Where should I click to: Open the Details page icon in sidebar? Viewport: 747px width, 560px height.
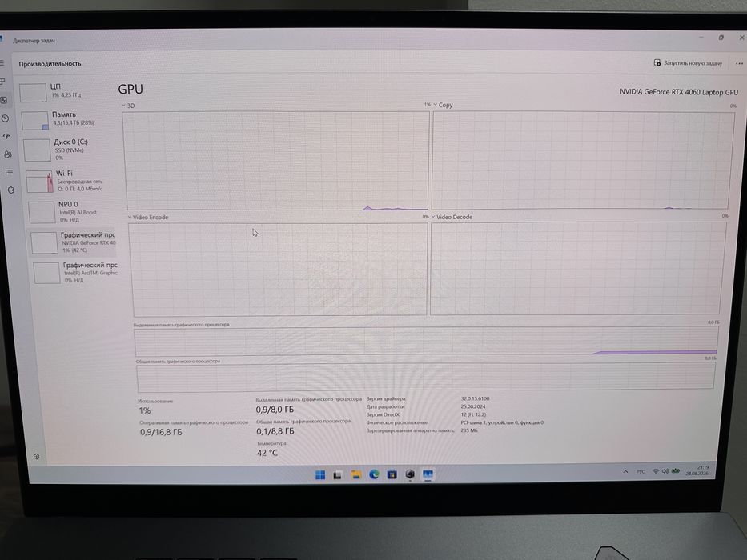pyautogui.click(x=9, y=172)
